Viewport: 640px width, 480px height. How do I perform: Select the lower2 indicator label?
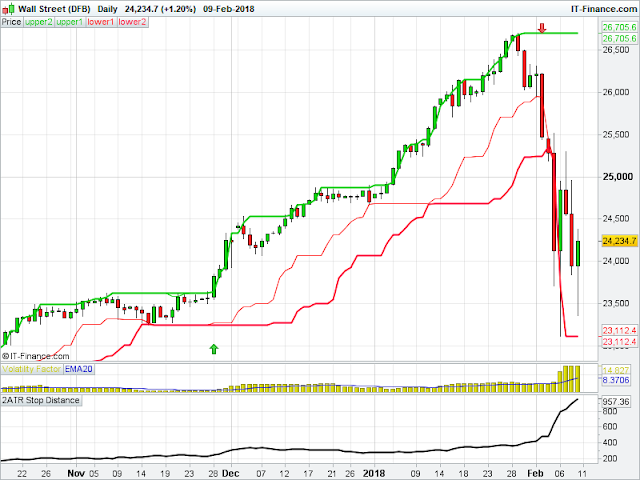click(x=132, y=22)
